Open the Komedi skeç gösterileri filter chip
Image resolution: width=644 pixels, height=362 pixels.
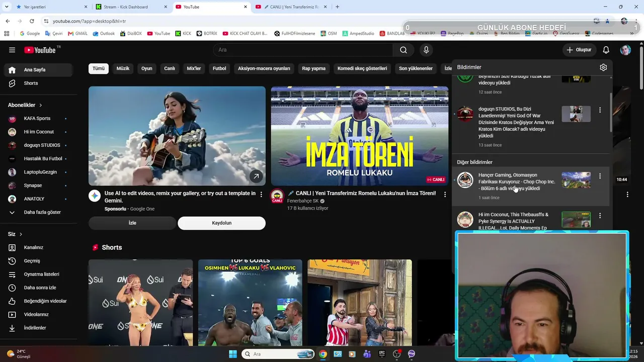362,68
